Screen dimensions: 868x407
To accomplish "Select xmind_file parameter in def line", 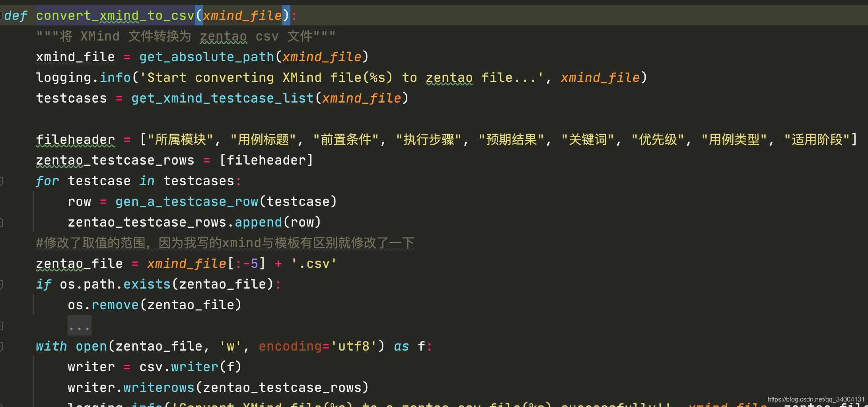I will (x=242, y=16).
